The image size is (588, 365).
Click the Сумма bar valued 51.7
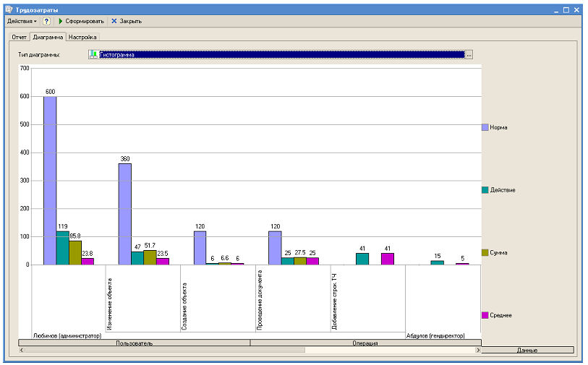pyautogui.click(x=150, y=257)
